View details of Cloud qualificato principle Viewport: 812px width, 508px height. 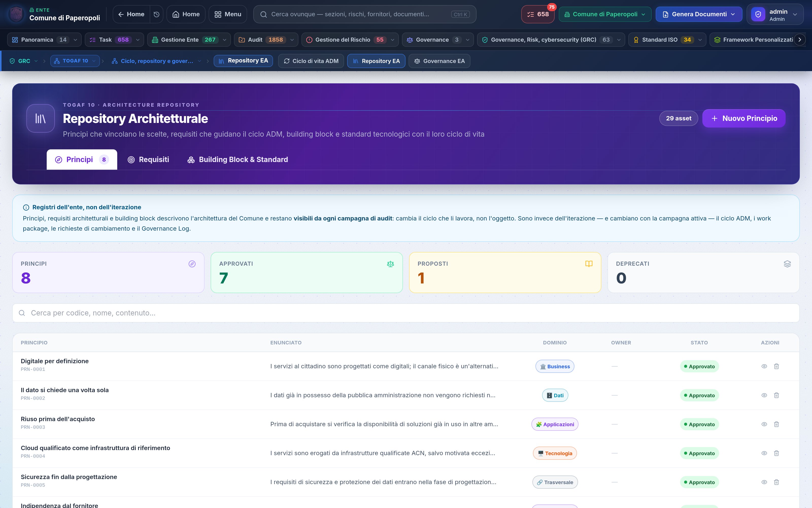pyautogui.click(x=764, y=453)
